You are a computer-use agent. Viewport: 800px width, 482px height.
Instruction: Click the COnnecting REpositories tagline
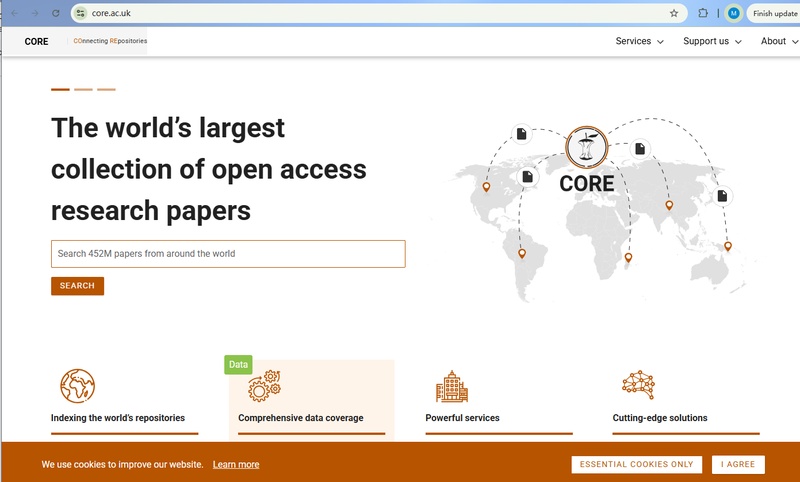pos(110,41)
